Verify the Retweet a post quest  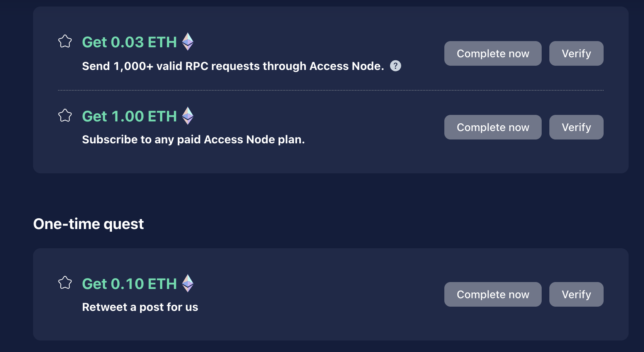tap(576, 294)
